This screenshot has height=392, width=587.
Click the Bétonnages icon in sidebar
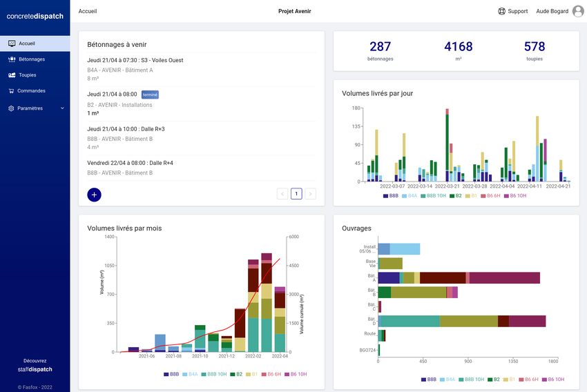pos(12,59)
